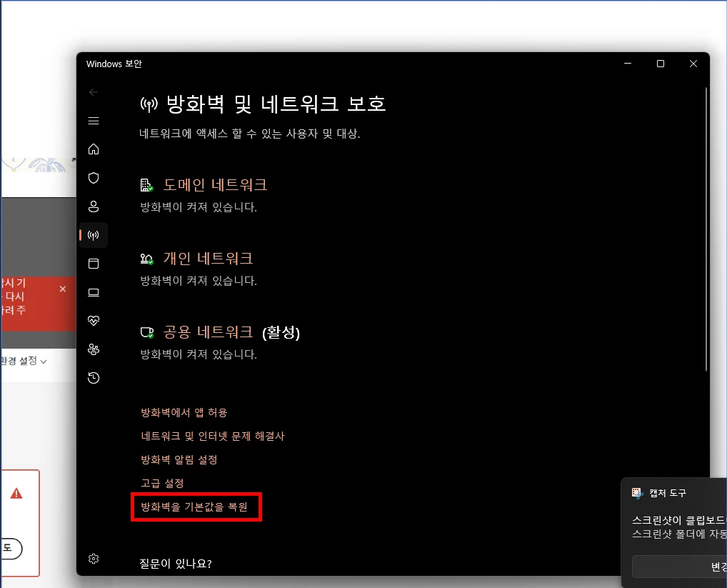Open Virus and threat protection shield icon
This screenshot has height=588, width=727.
93,178
